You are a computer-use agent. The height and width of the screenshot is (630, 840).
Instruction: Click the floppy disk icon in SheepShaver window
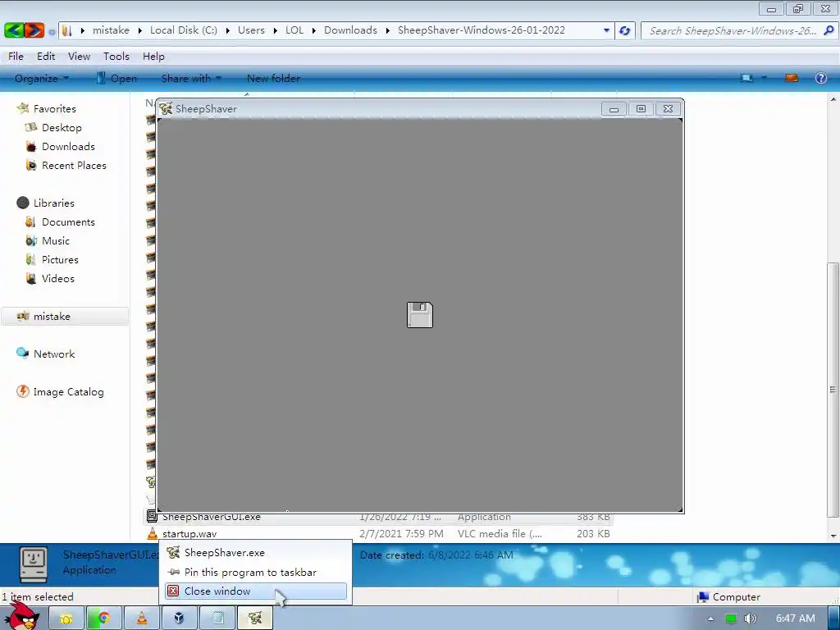[420, 314]
